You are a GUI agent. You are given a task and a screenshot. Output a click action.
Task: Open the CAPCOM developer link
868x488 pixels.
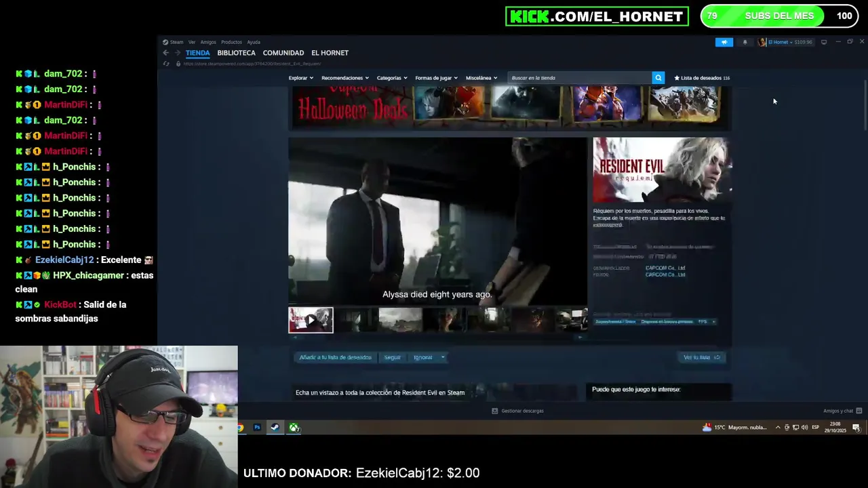(x=665, y=268)
